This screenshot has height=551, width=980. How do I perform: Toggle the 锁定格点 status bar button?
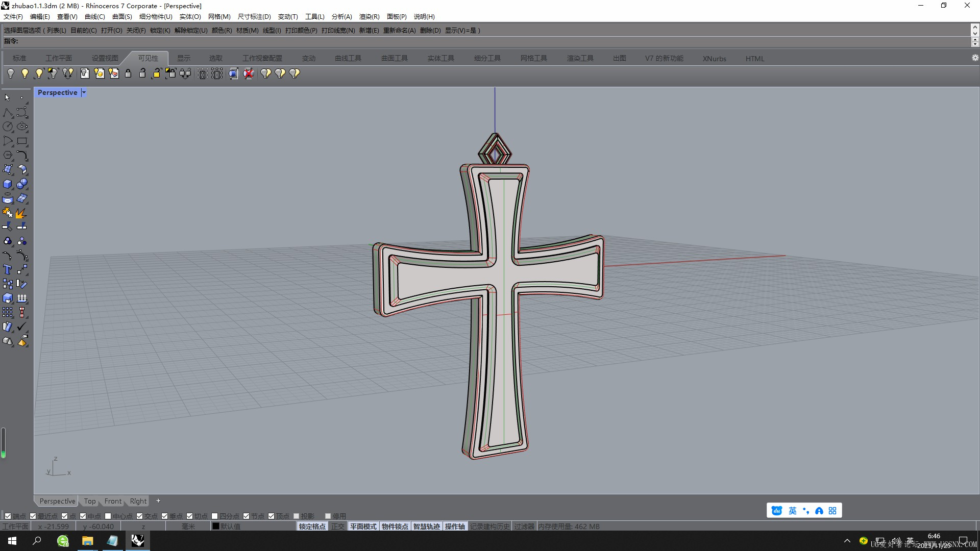click(312, 527)
